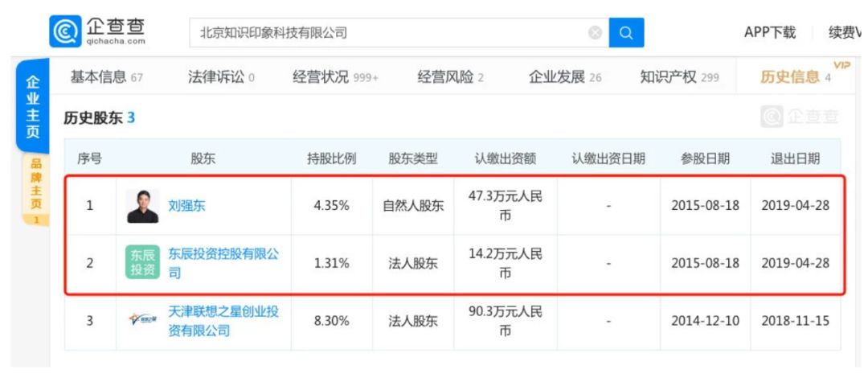The image size is (868, 374).
Task: Open the 知识产权 tab
Action: point(679,77)
